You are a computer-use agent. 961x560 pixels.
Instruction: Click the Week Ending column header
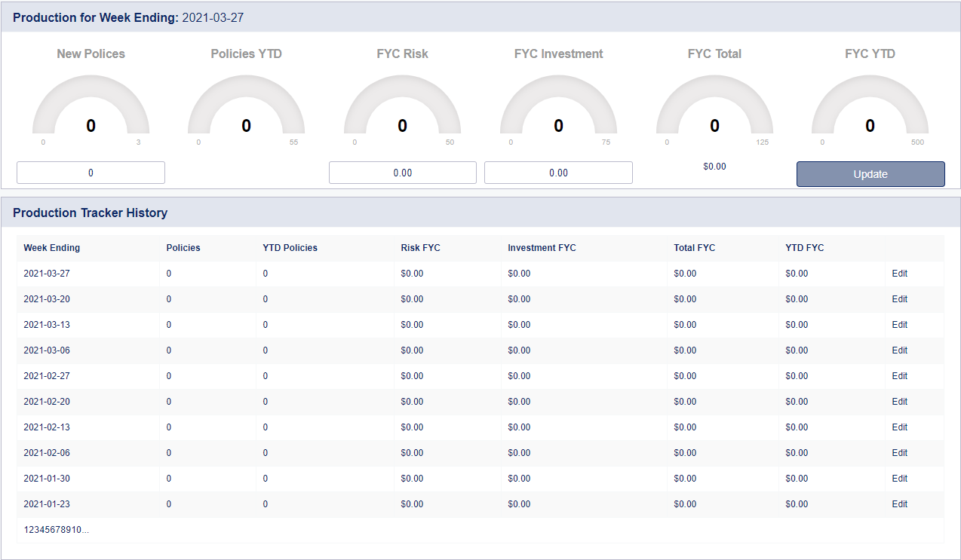(51, 248)
